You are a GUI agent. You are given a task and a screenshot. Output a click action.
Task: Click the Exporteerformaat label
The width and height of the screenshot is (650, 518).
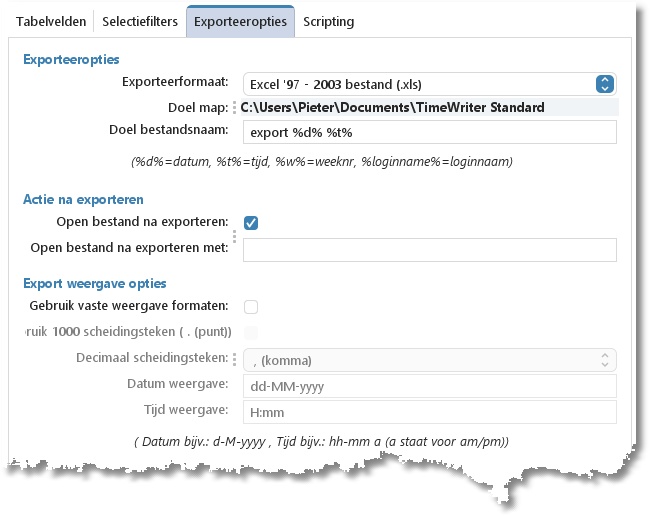175,82
